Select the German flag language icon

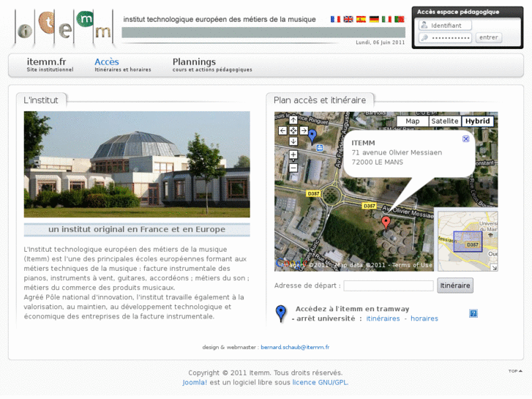point(374,19)
